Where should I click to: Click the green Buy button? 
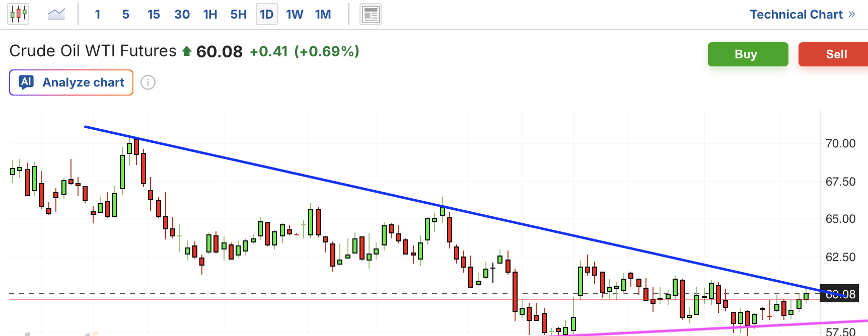[x=748, y=54]
